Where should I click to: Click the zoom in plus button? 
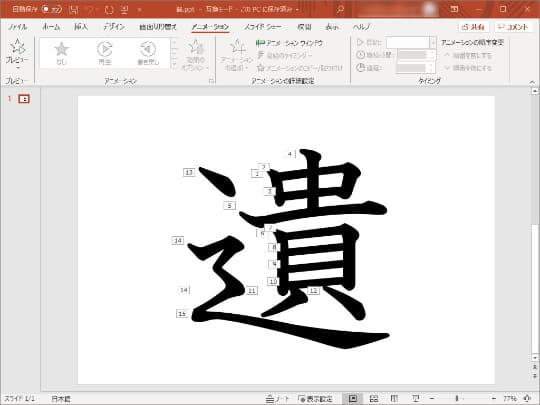pos(494,399)
